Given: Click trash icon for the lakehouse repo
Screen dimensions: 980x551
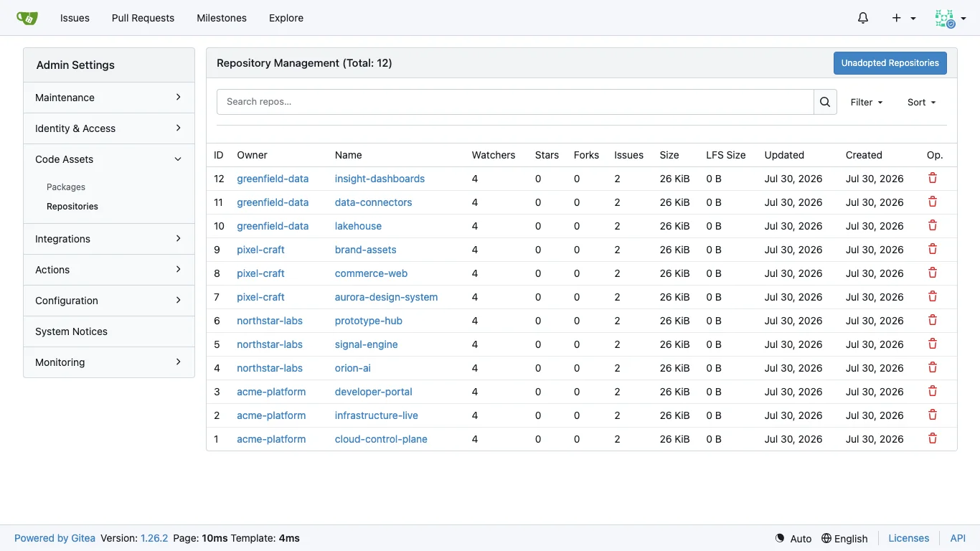Looking at the screenshot, I should pos(933,225).
